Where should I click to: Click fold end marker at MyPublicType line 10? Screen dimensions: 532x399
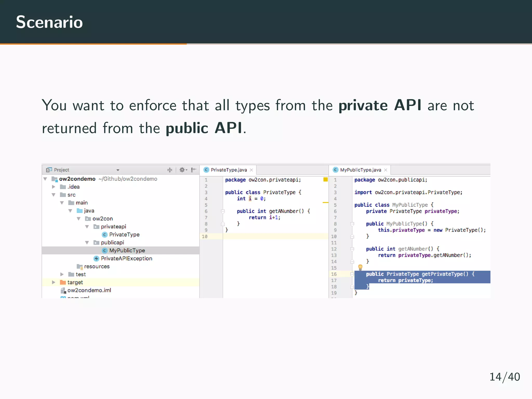pyautogui.click(x=352, y=236)
